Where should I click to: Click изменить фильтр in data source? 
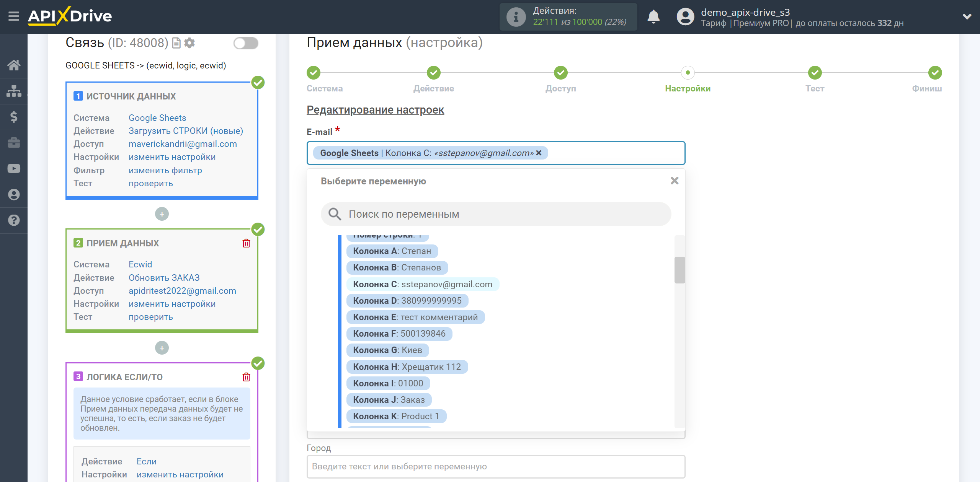[x=165, y=170]
